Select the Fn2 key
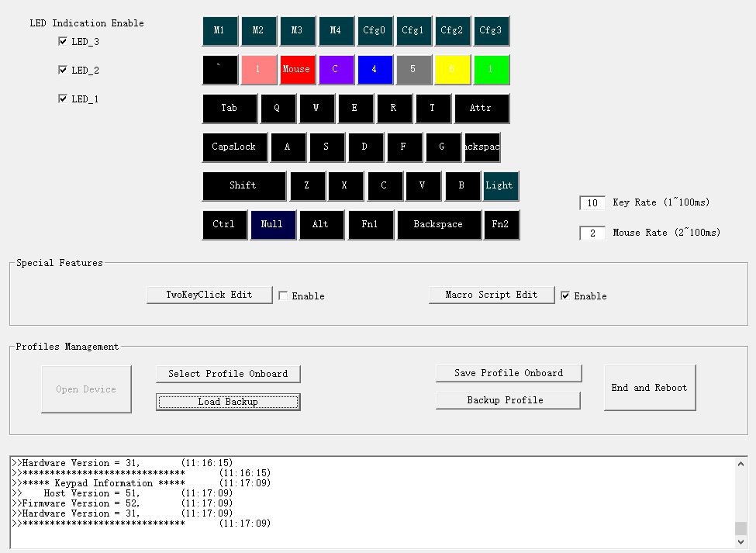 [502, 225]
